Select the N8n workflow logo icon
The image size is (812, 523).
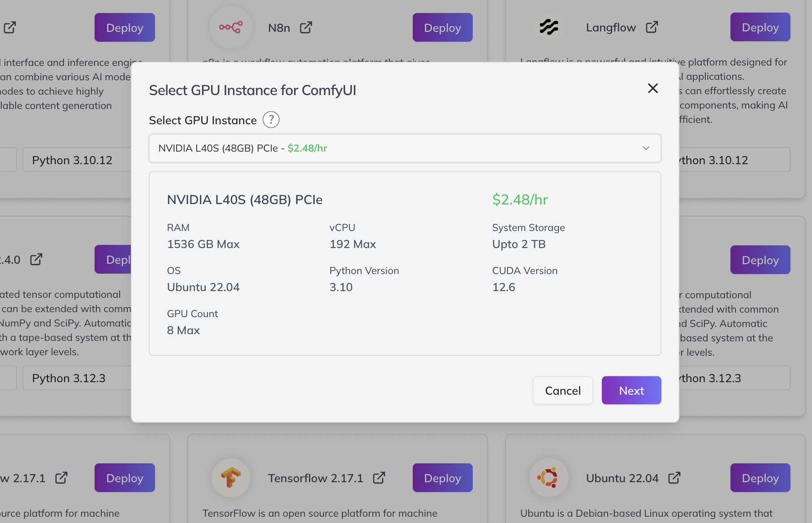231,27
